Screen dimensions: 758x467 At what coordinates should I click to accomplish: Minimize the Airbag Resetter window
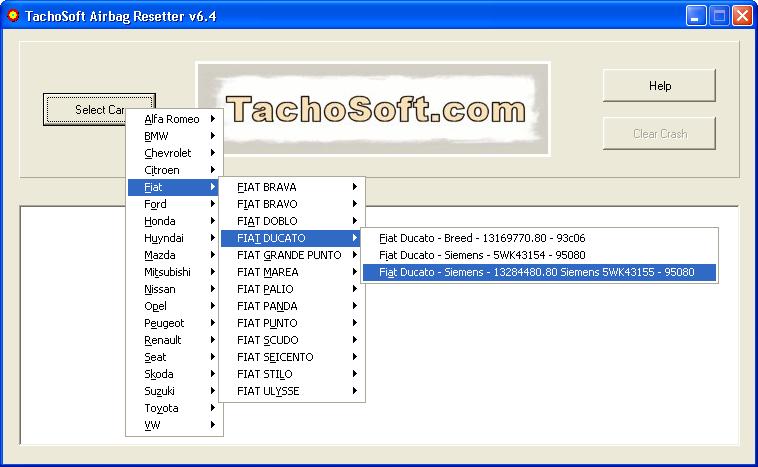click(696, 16)
